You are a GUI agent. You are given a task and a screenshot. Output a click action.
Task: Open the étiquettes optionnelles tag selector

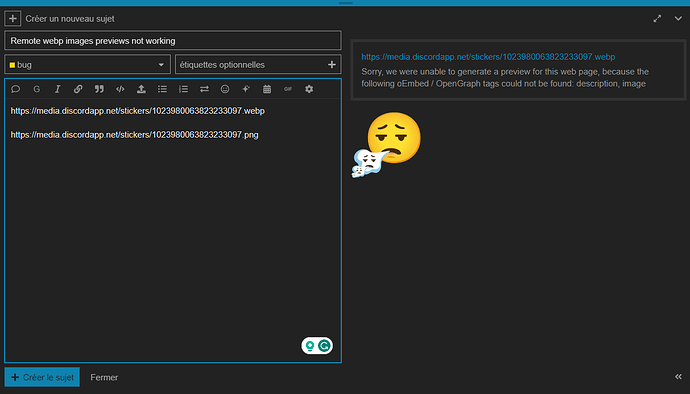coord(258,65)
